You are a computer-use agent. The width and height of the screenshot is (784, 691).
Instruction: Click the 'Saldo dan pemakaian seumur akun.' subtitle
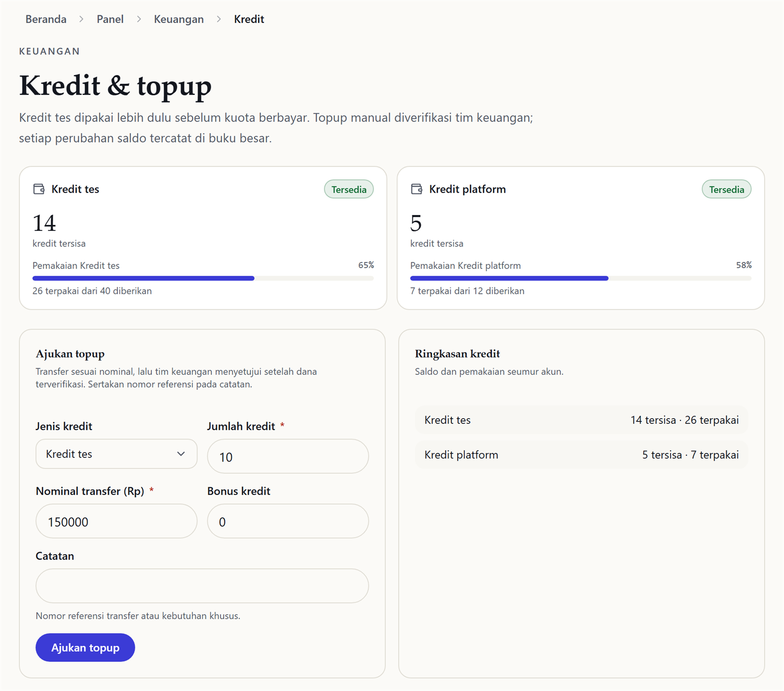click(x=489, y=371)
